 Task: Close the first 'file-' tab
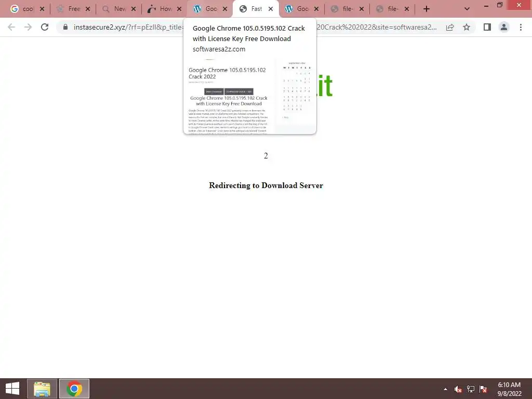[362, 9]
